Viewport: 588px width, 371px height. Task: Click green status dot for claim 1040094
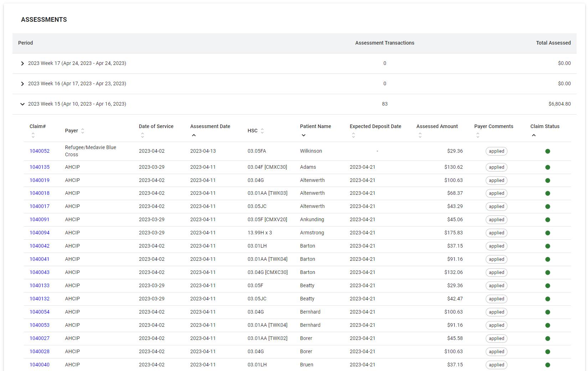click(x=548, y=233)
